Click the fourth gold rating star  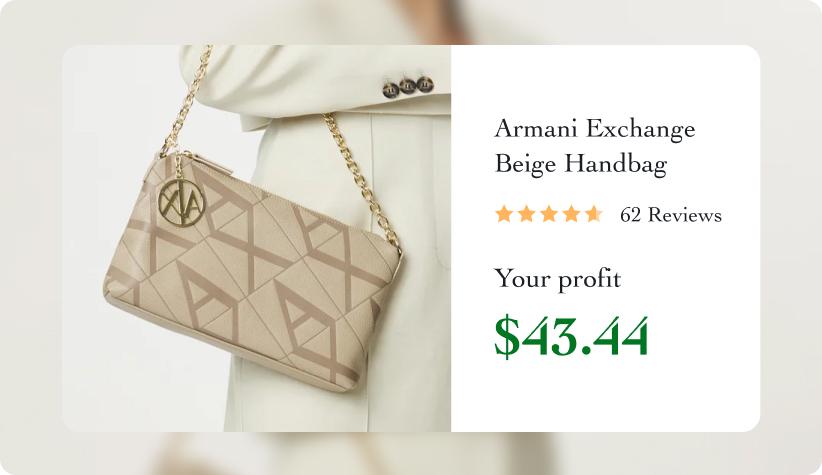click(571, 214)
